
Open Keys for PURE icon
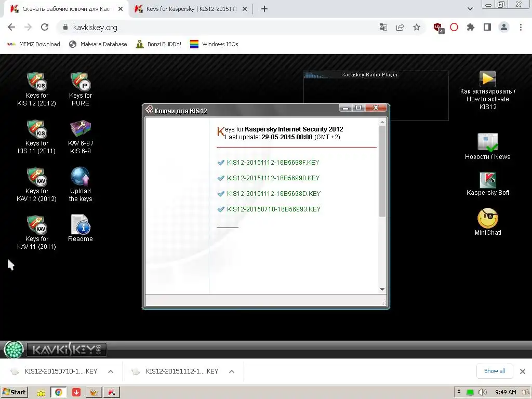(80, 89)
